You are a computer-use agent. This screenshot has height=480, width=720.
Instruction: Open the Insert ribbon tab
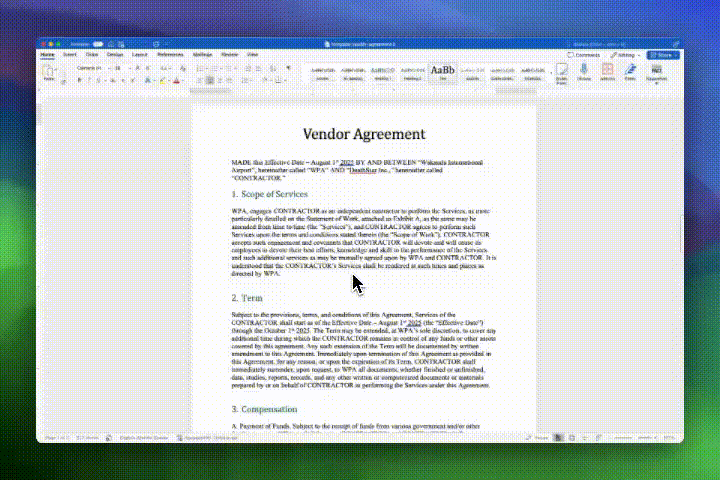coord(70,55)
